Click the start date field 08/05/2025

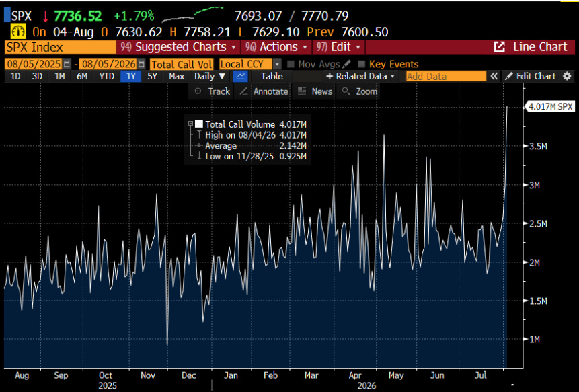33,64
